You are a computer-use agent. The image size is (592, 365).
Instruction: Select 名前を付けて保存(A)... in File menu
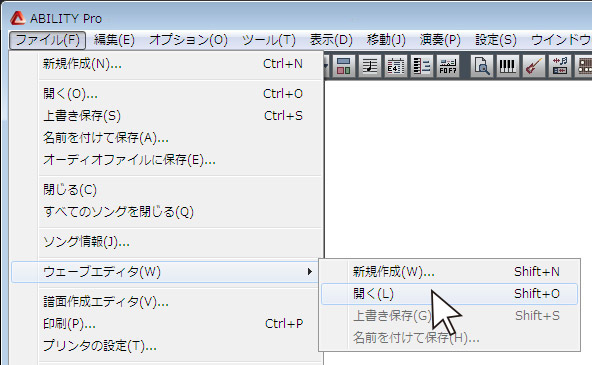(166, 138)
